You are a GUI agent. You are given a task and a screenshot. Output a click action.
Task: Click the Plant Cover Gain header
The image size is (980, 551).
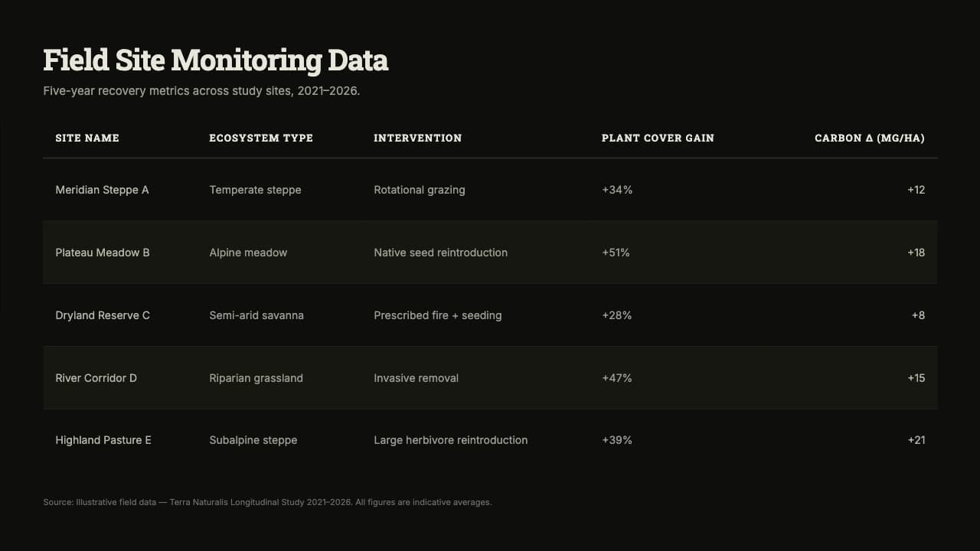click(x=658, y=139)
